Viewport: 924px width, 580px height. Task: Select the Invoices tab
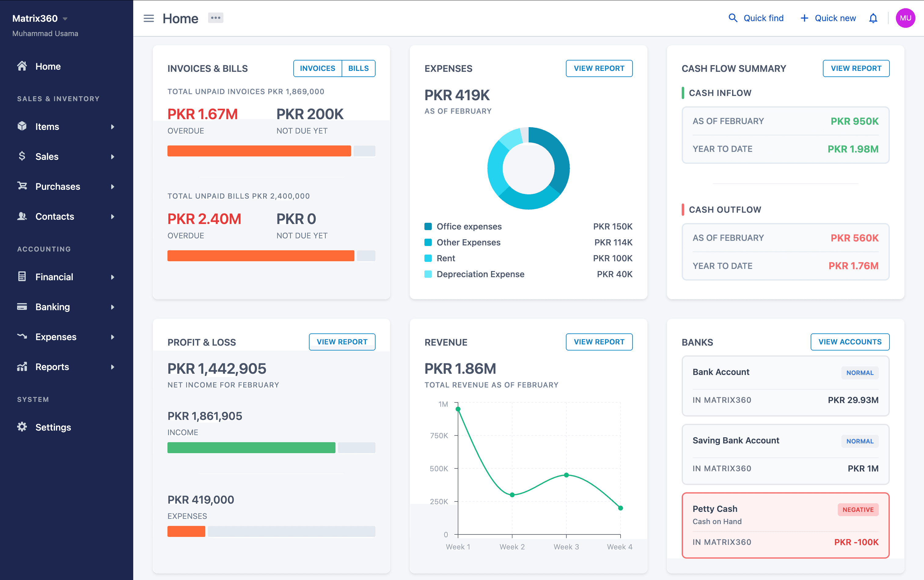pos(317,68)
